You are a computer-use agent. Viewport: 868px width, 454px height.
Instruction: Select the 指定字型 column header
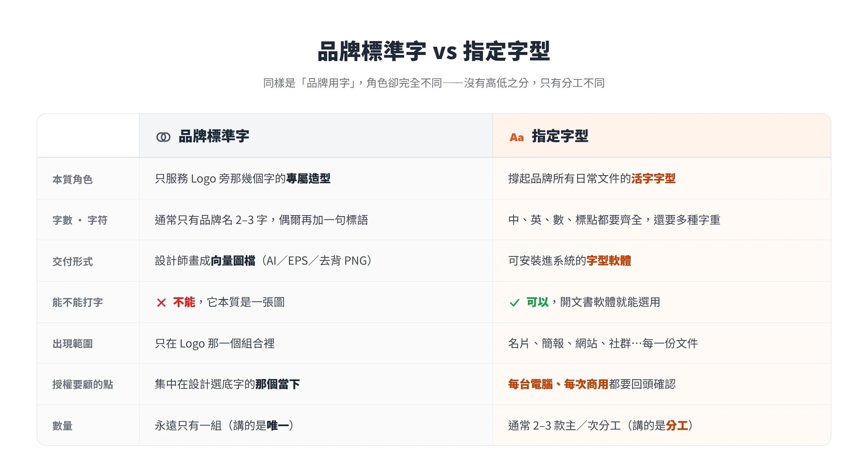662,136
